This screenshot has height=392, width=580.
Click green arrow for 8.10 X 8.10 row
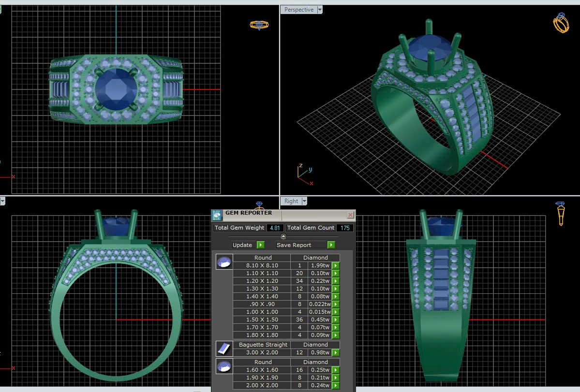click(336, 266)
